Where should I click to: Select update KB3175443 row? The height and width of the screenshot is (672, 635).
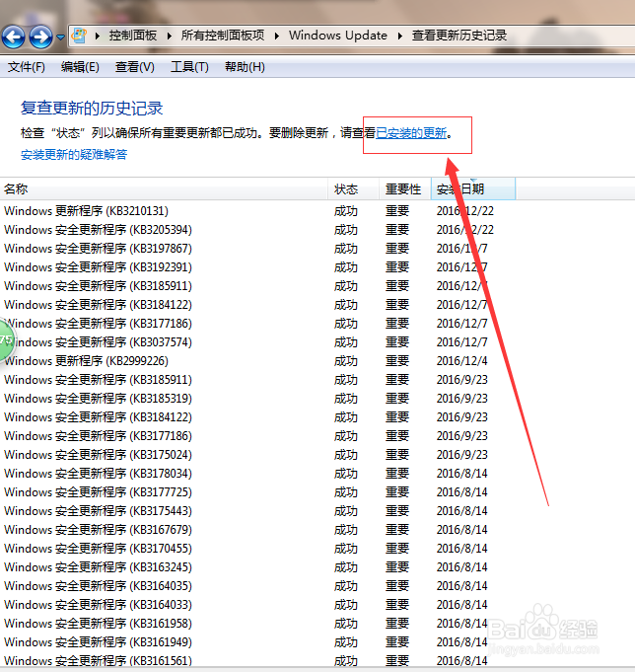coord(257,511)
